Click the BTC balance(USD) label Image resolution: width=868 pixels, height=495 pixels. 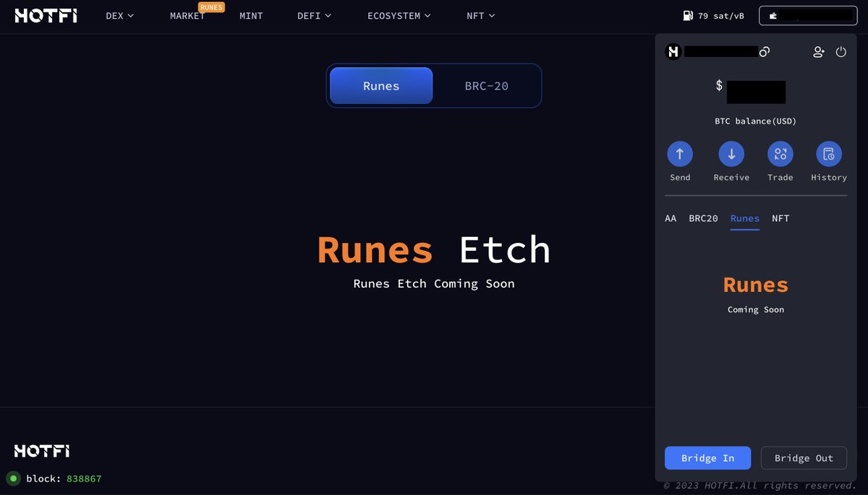[756, 121]
